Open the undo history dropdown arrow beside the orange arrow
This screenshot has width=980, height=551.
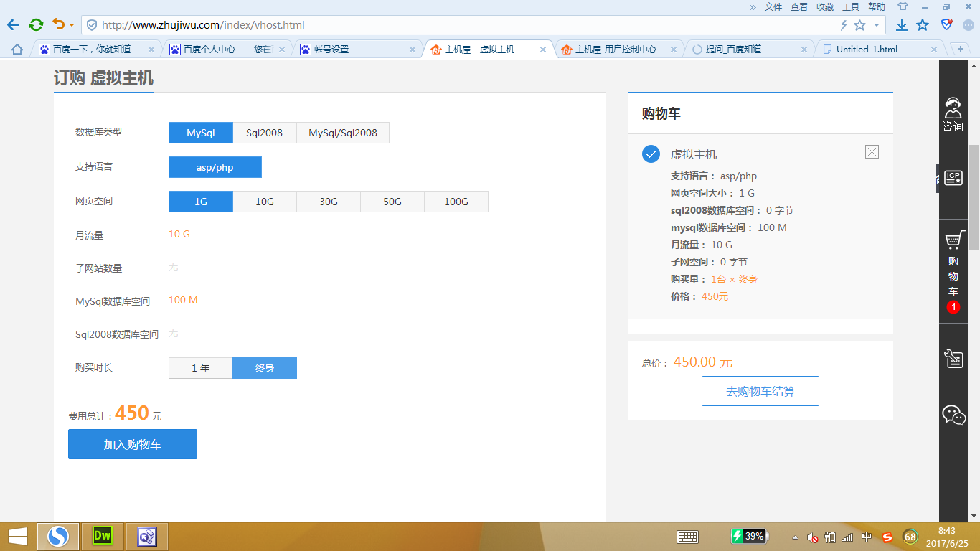[72, 25]
